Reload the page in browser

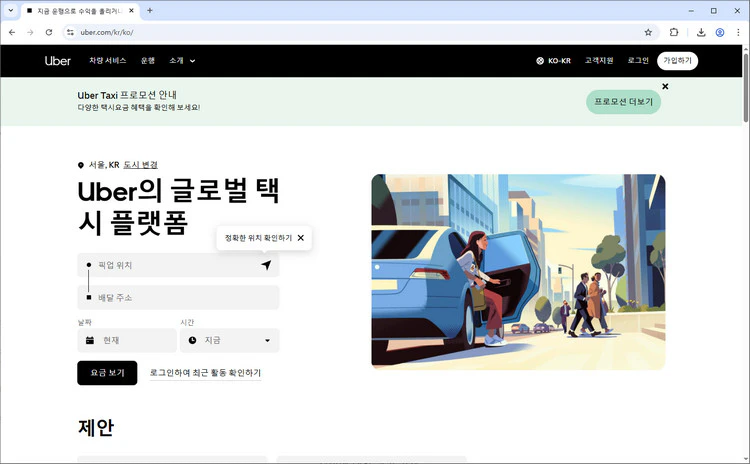pos(48,32)
